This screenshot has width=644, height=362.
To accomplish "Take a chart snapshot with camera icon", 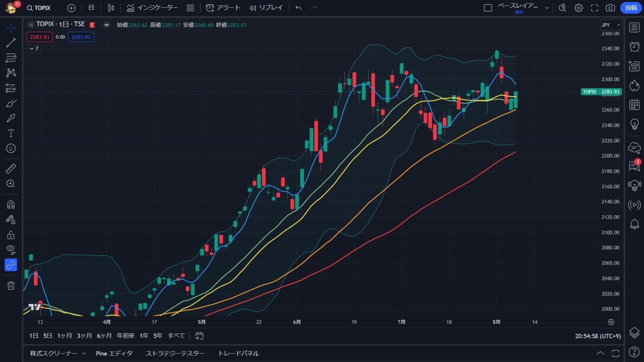I will (x=611, y=8).
